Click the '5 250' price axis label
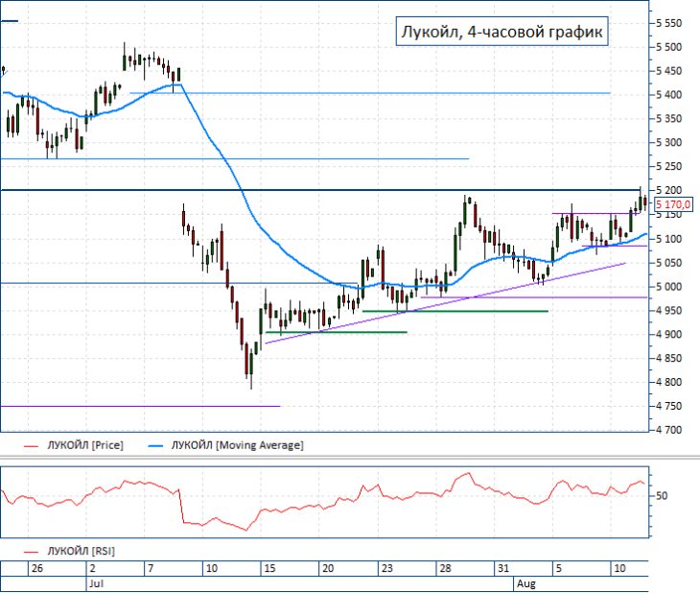This screenshot has height=593, width=700. click(x=668, y=167)
